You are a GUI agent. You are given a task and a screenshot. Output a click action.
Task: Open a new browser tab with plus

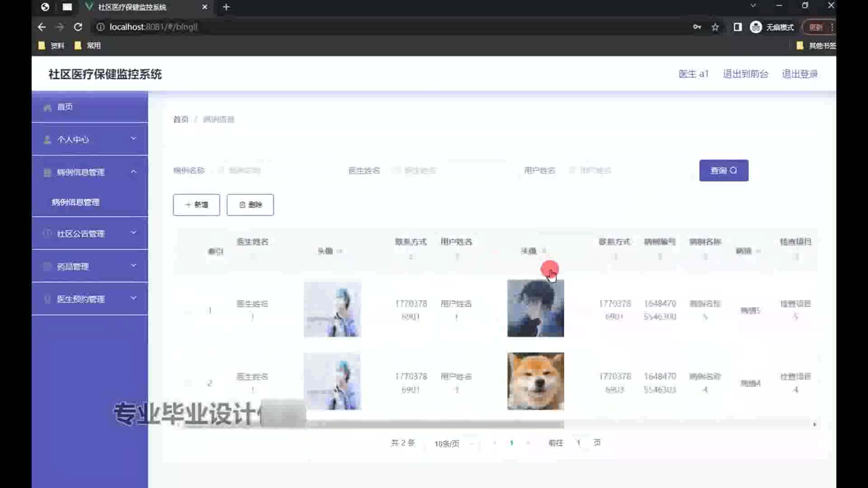tap(226, 7)
